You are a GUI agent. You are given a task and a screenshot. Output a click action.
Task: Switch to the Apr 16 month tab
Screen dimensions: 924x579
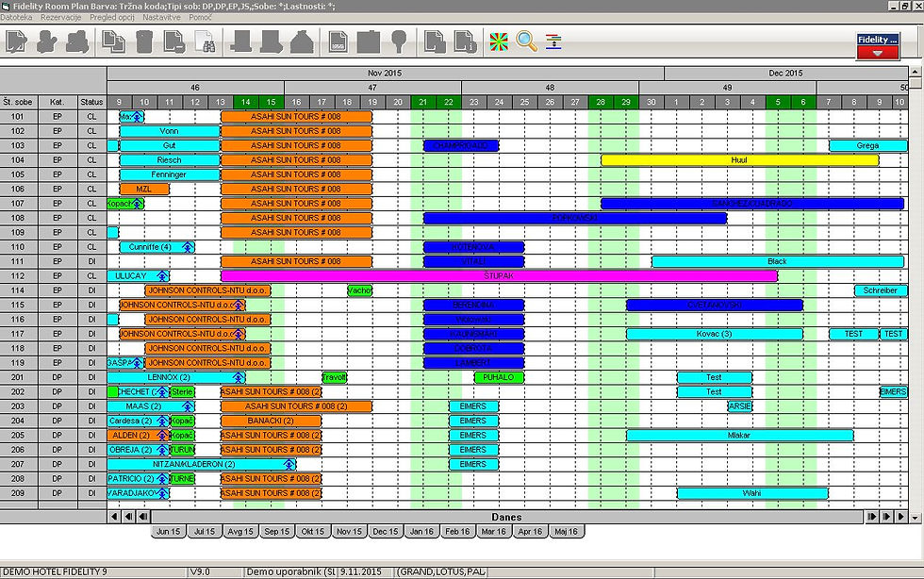[x=530, y=532]
